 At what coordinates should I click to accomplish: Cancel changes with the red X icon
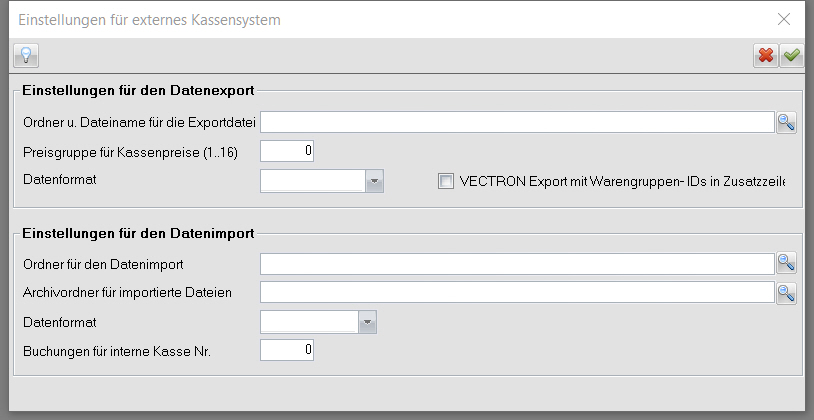(x=766, y=56)
